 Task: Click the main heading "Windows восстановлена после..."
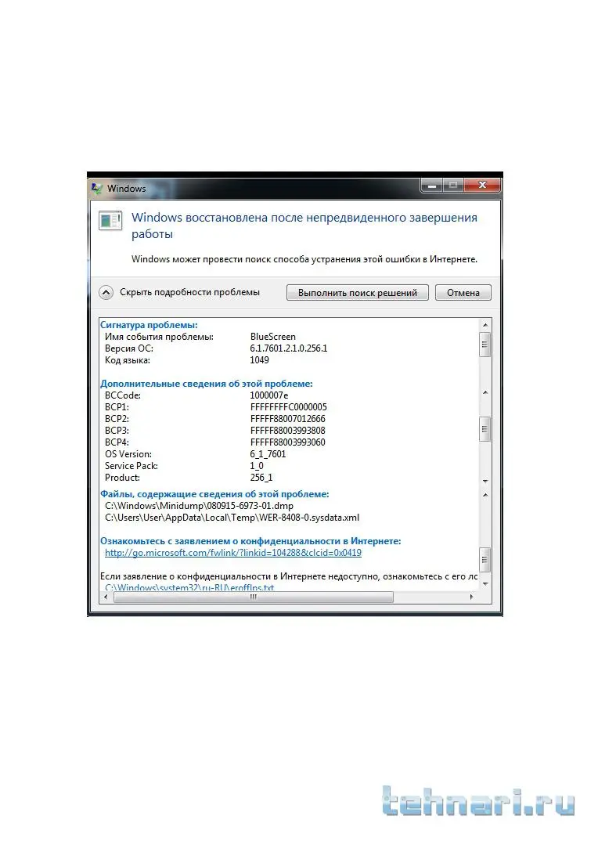click(x=304, y=226)
